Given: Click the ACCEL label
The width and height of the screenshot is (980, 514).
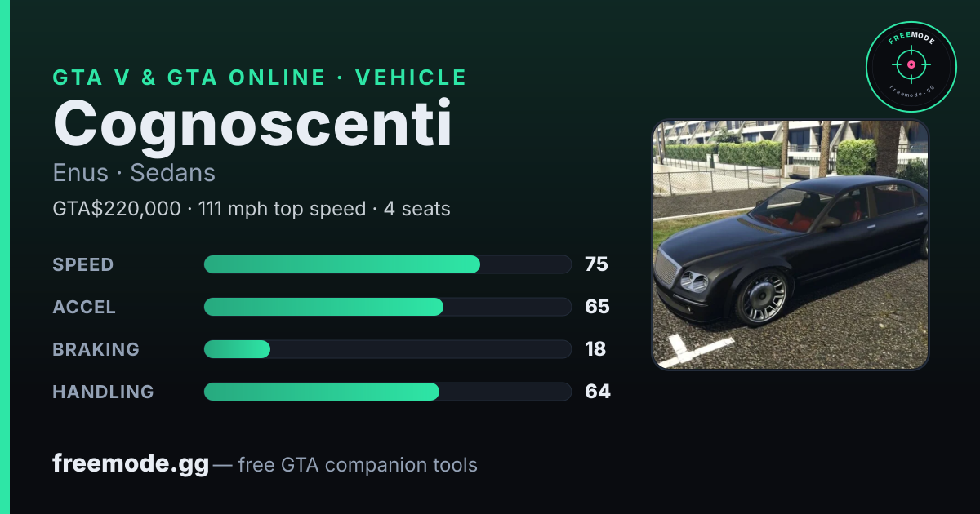Looking at the screenshot, I should pyautogui.click(x=84, y=307).
